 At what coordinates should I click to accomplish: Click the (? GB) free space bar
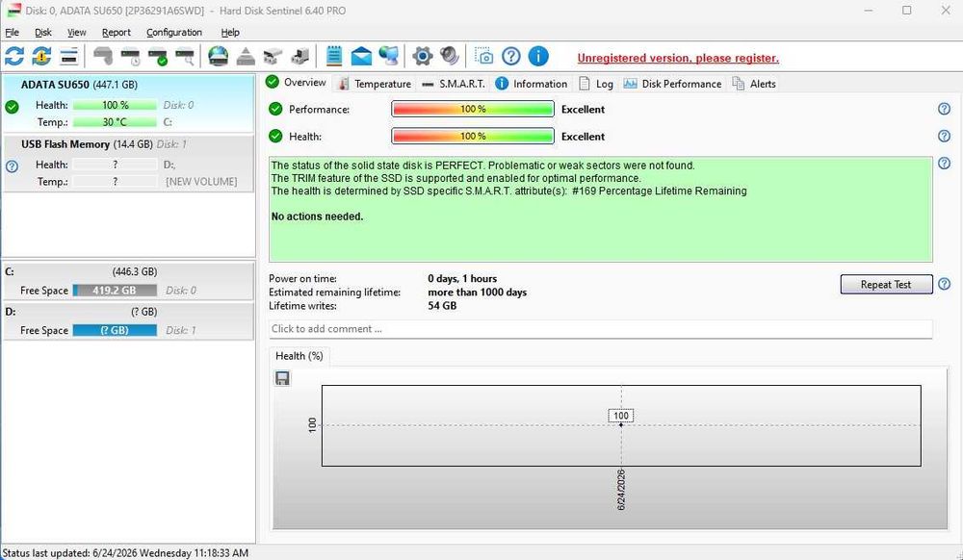click(115, 330)
